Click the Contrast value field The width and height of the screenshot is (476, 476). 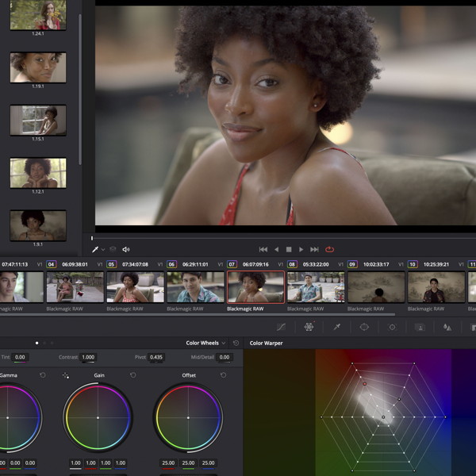coord(88,357)
